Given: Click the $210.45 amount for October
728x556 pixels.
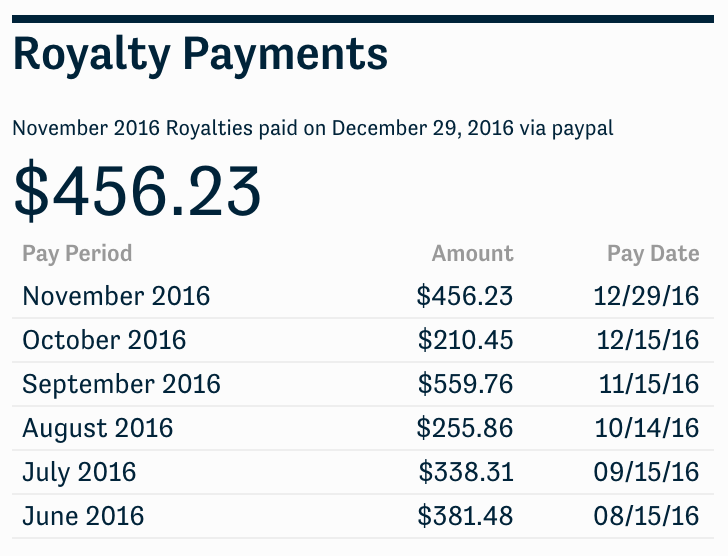Looking at the screenshot, I should (x=465, y=340).
